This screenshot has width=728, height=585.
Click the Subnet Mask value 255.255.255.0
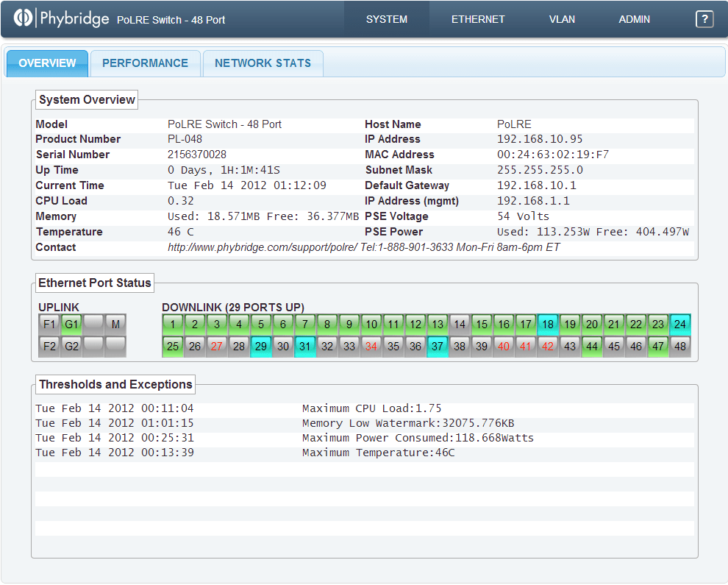click(x=540, y=170)
